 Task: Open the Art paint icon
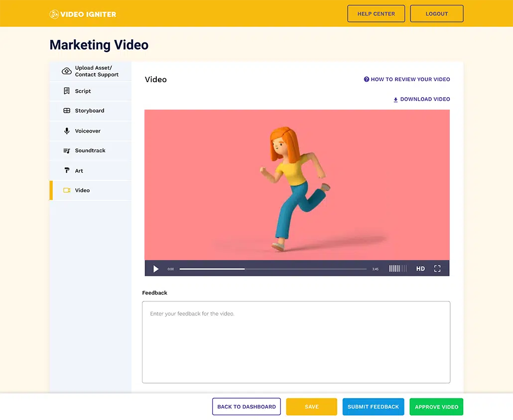pyautogui.click(x=67, y=170)
